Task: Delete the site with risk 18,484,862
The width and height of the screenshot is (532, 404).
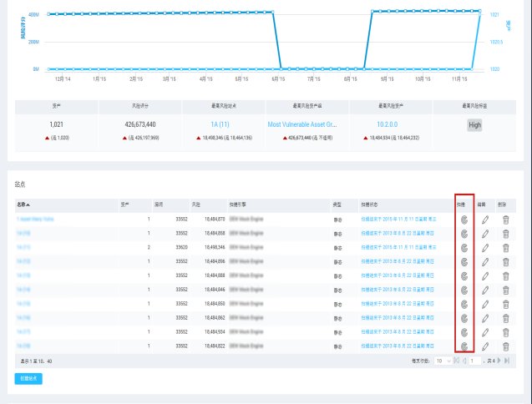Action: [504, 317]
